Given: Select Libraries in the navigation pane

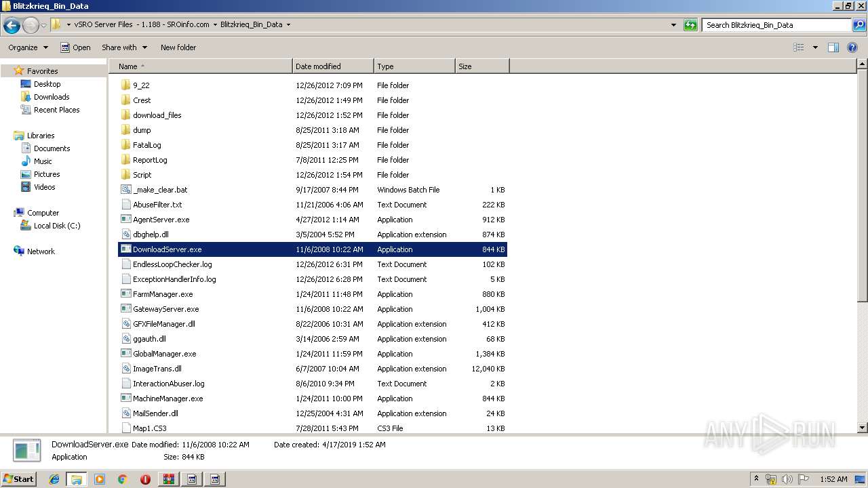Looking at the screenshot, I should (x=41, y=136).
